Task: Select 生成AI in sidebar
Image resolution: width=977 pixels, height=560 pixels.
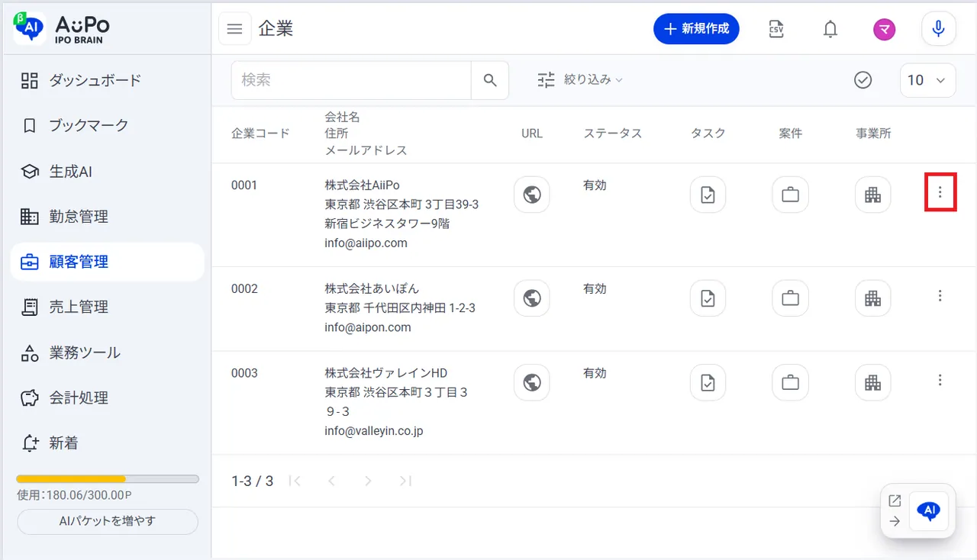Action: click(x=108, y=171)
